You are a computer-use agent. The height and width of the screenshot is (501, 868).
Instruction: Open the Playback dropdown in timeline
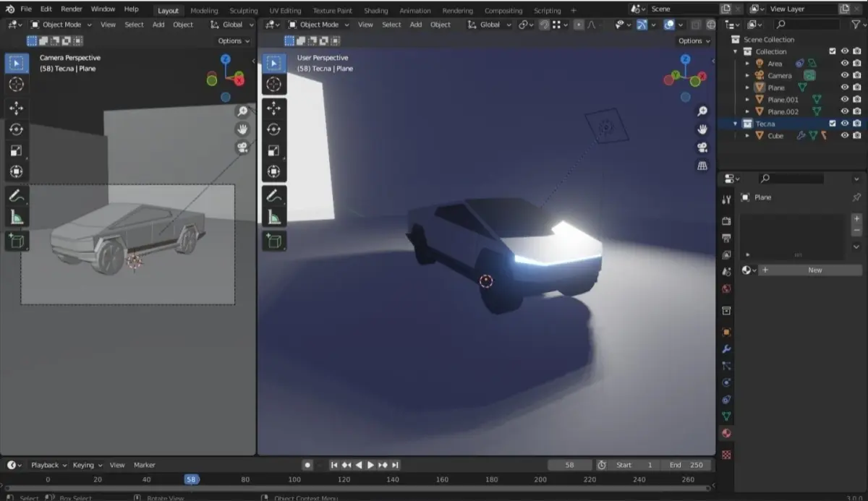(x=48, y=465)
